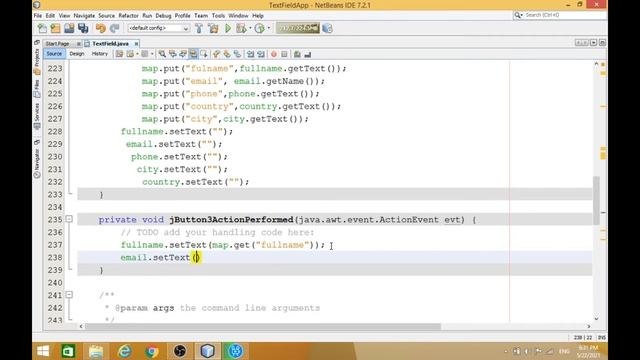Select the TextField.java editor tab

110,43
